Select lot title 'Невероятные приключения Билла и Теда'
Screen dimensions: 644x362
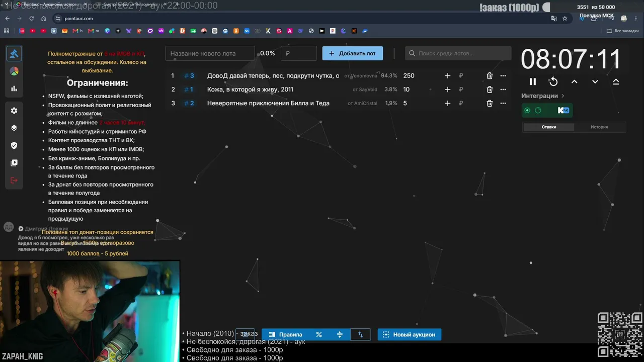pyautogui.click(x=268, y=103)
